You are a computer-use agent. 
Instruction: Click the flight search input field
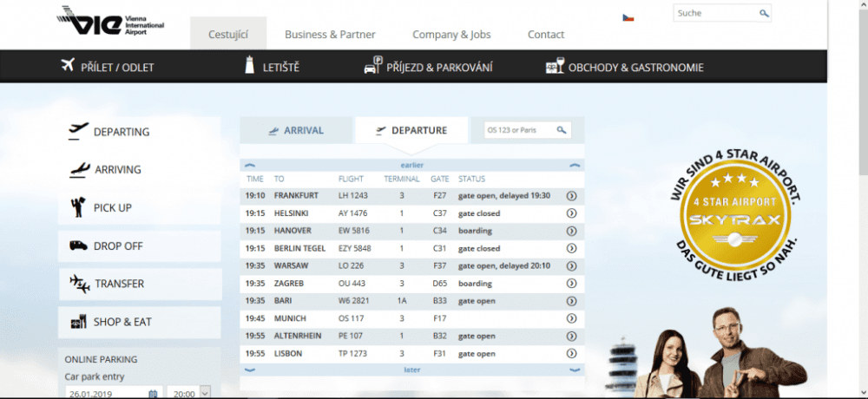click(519, 130)
